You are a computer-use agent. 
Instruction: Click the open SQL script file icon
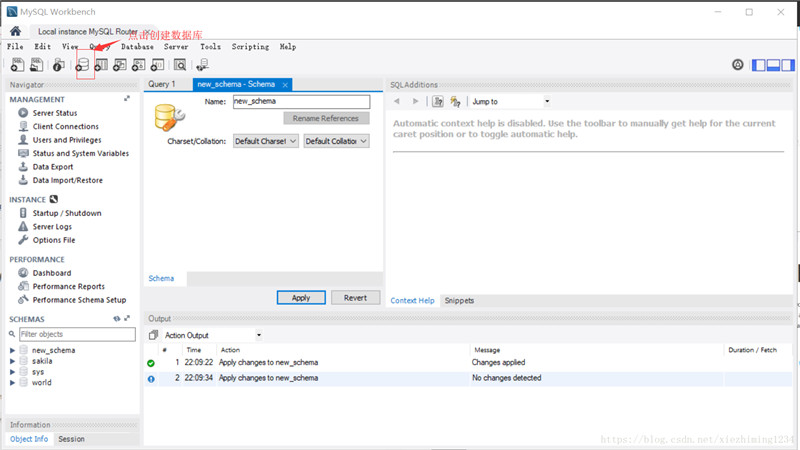coord(37,65)
